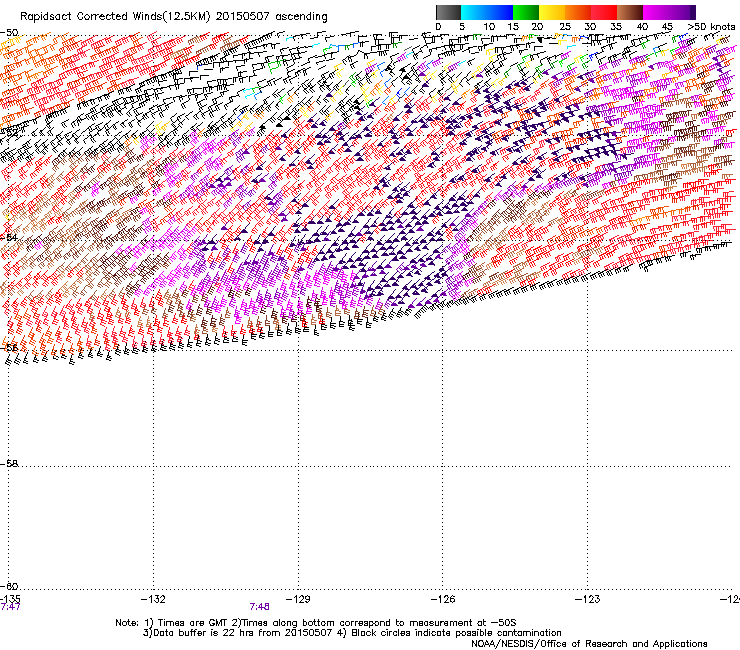
Task: Click the '20' legend scale label
Action: click(537, 27)
